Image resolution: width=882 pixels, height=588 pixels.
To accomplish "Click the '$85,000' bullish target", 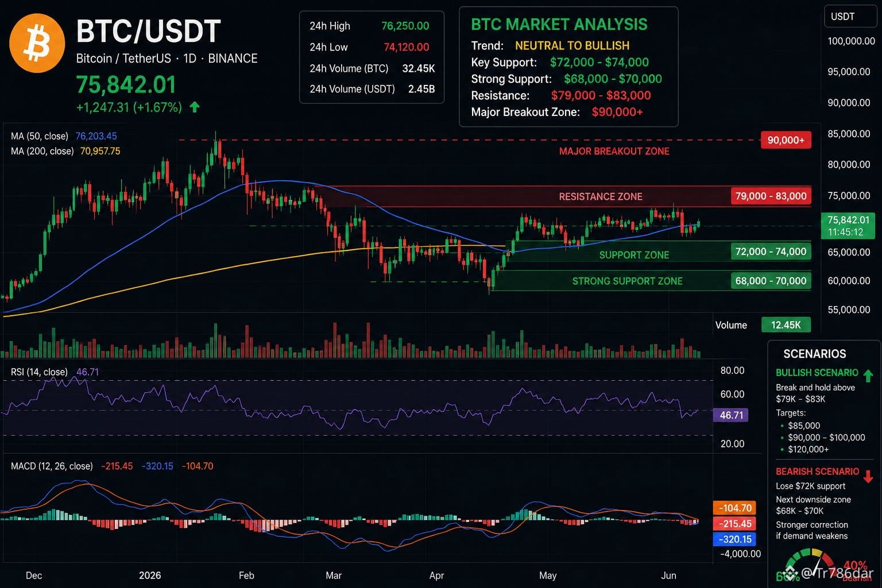I will [804, 425].
